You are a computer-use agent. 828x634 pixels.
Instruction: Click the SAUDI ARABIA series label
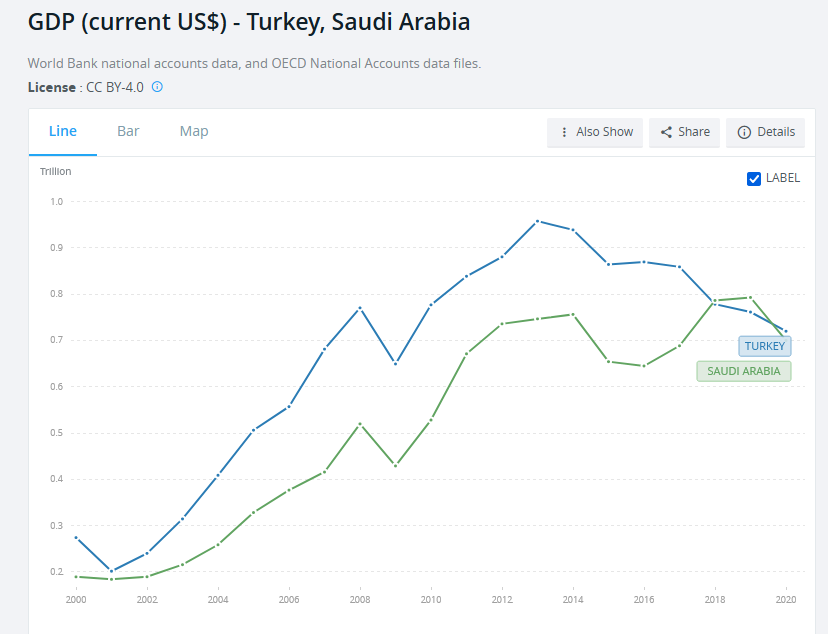(x=743, y=371)
